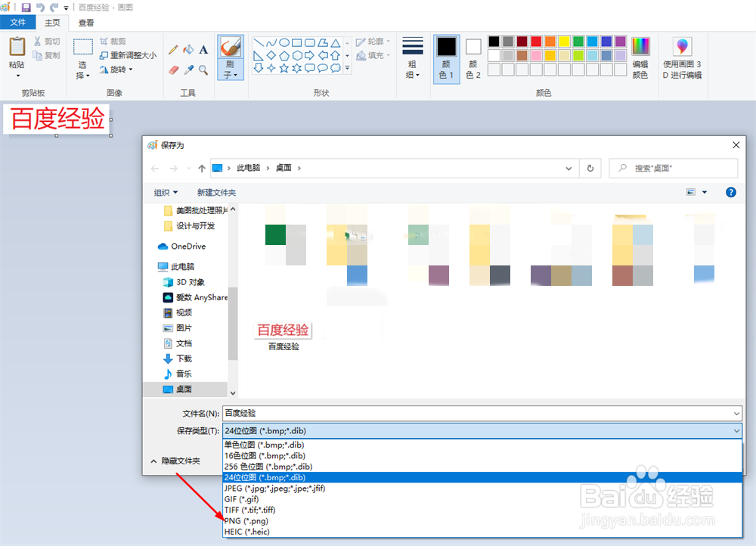Choose TIFF format in file type list

coord(482,510)
